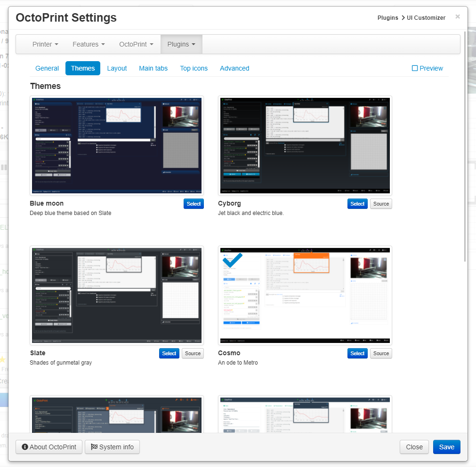Switch to the General tab
Screen dimensions: 476x470
tap(47, 68)
